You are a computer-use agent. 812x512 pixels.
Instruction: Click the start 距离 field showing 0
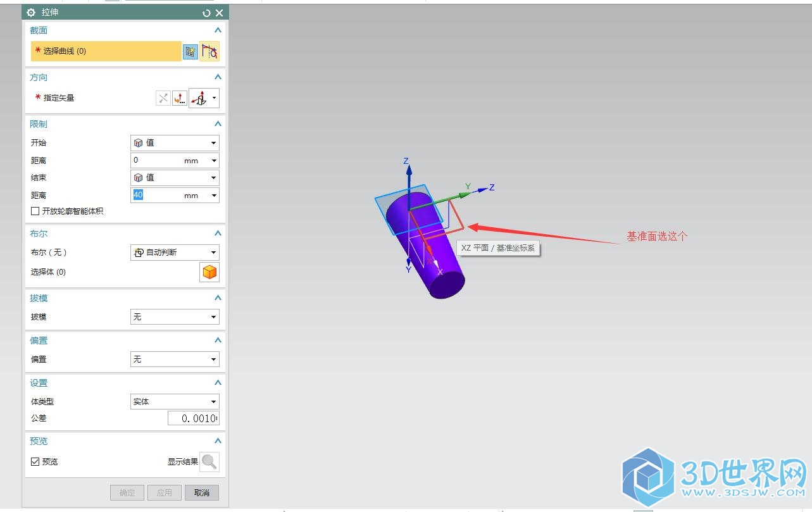coord(156,161)
